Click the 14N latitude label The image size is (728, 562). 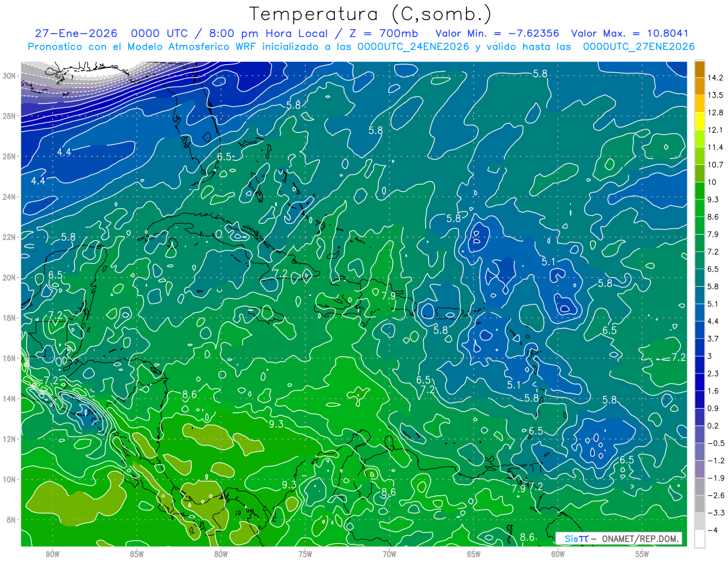tap(10, 398)
